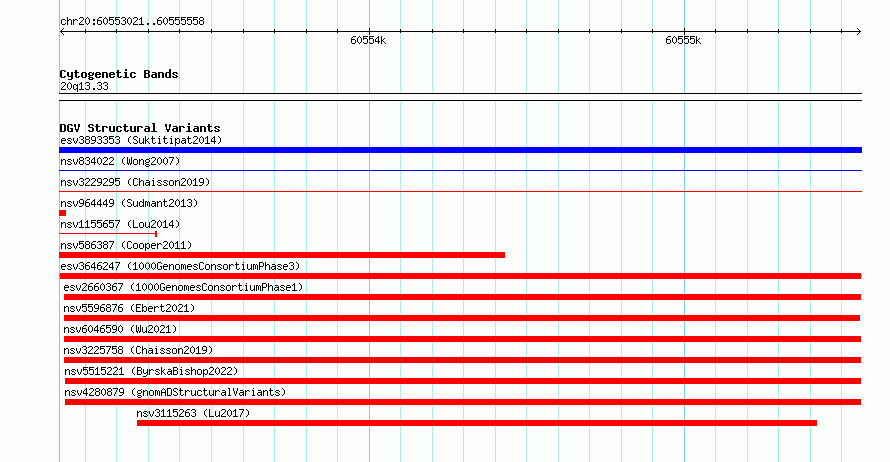Click the red nsv6046590 variant bar

(463, 339)
